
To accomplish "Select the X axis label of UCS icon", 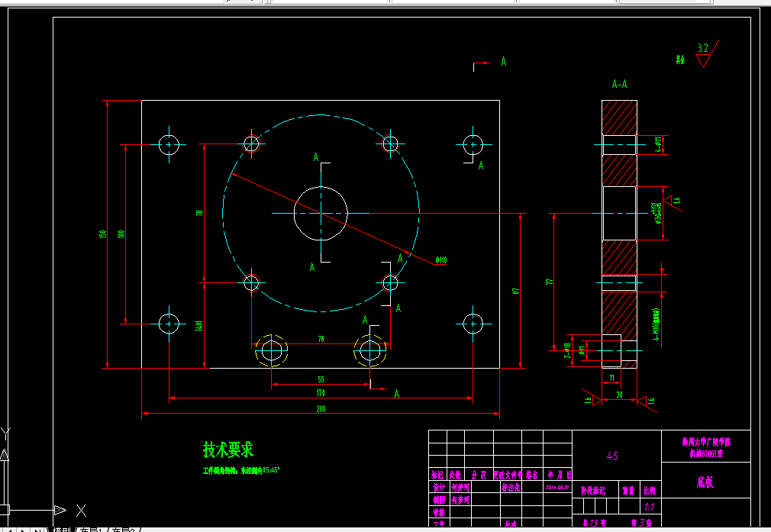I will point(82,511).
